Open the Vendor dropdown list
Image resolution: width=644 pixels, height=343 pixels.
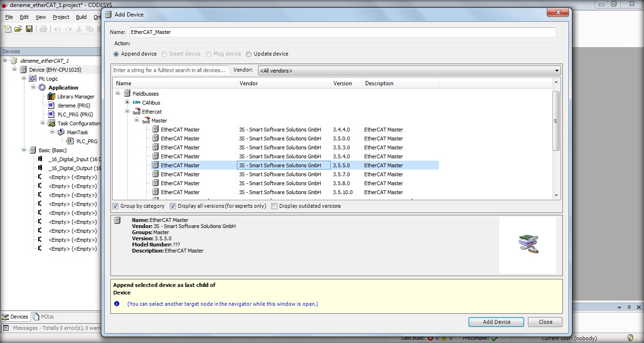click(x=557, y=71)
